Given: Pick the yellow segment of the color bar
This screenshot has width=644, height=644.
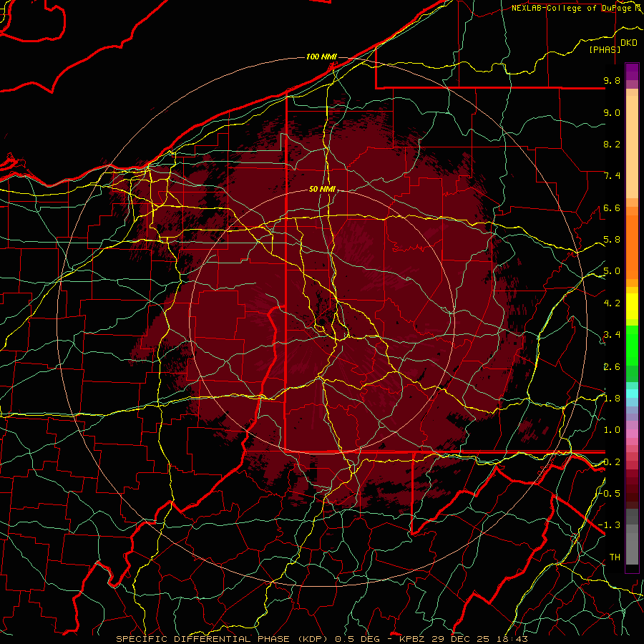Looking at the screenshot, I should pyautogui.click(x=632, y=306).
